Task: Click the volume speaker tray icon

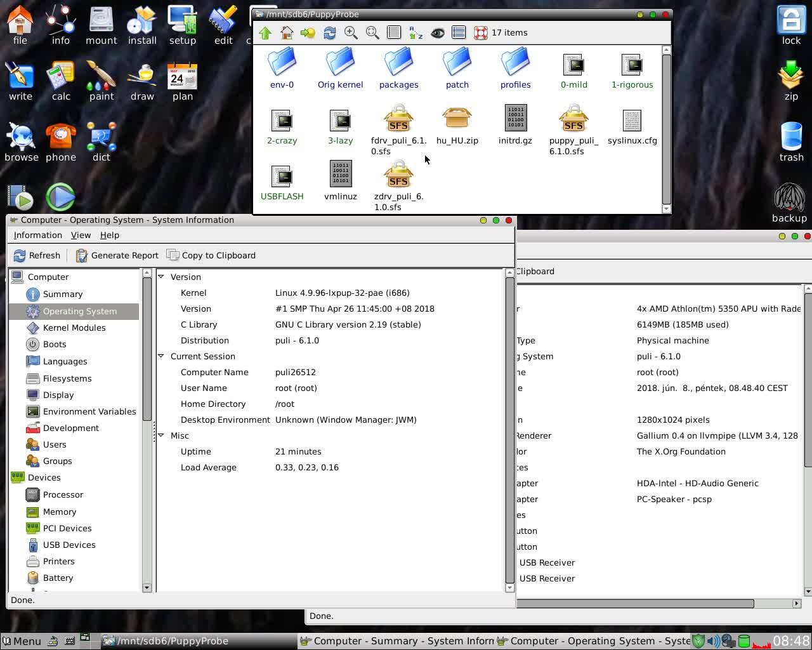Action: 713,641
